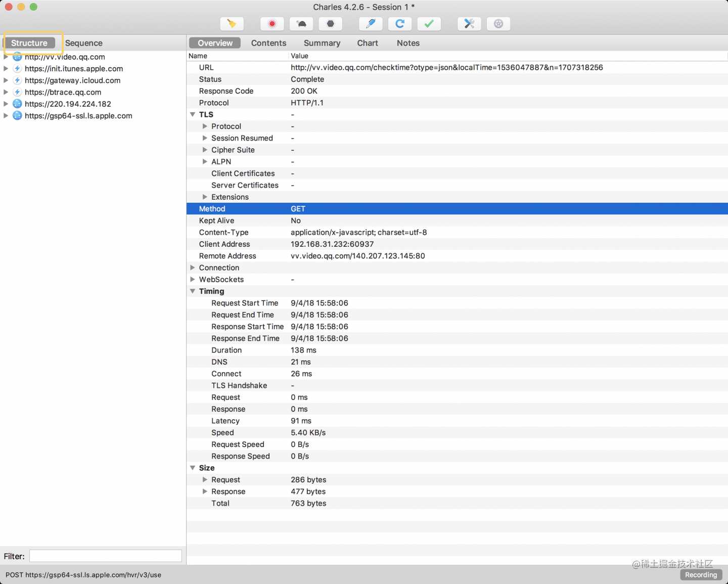Switch to the Sequence tab
728x584 pixels.
[84, 43]
